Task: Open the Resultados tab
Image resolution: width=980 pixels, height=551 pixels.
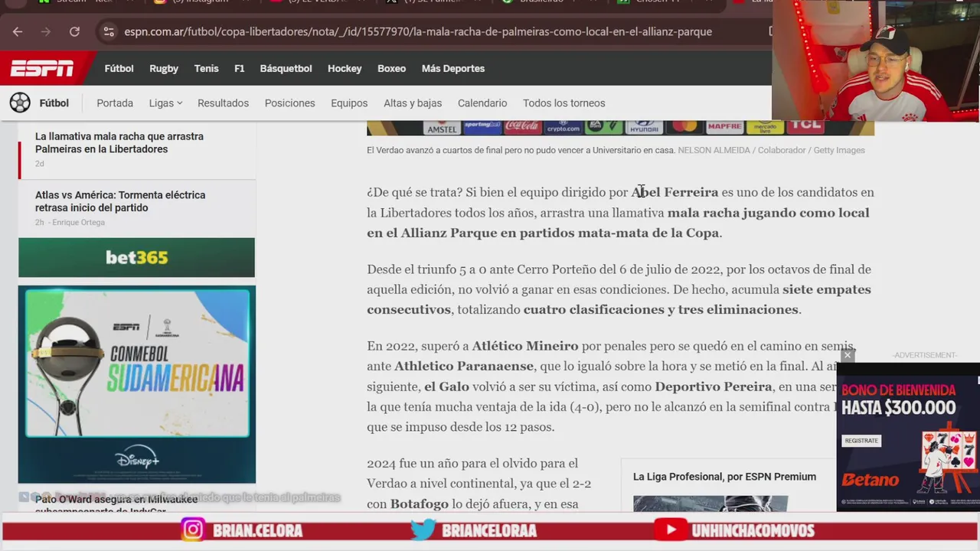Action: click(x=223, y=103)
